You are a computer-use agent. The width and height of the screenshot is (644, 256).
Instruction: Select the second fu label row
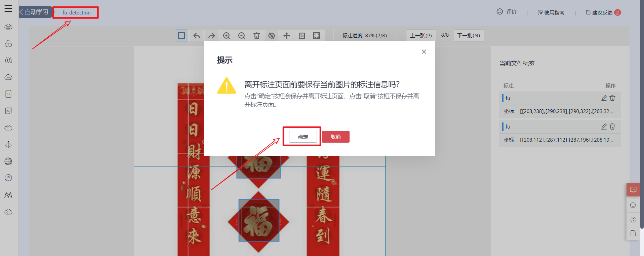(x=560, y=126)
